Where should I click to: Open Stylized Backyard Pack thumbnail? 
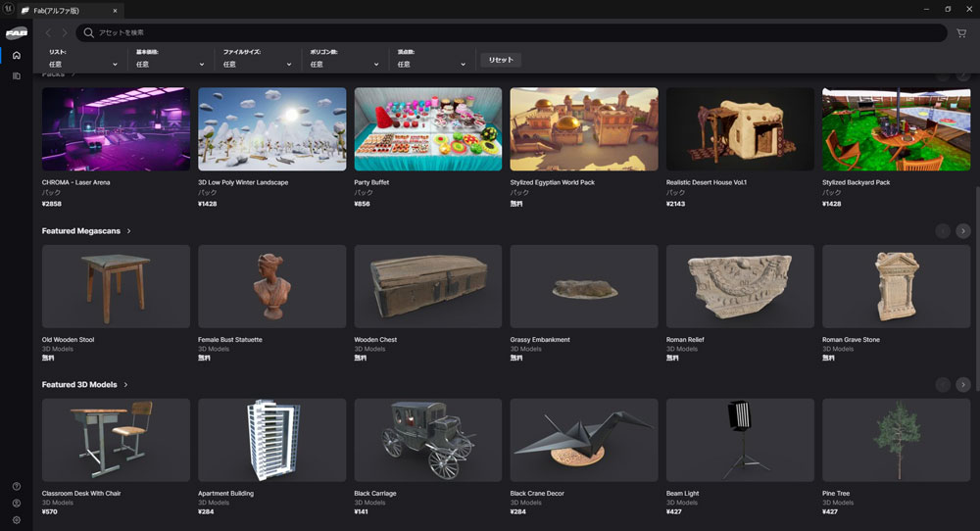point(897,129)
